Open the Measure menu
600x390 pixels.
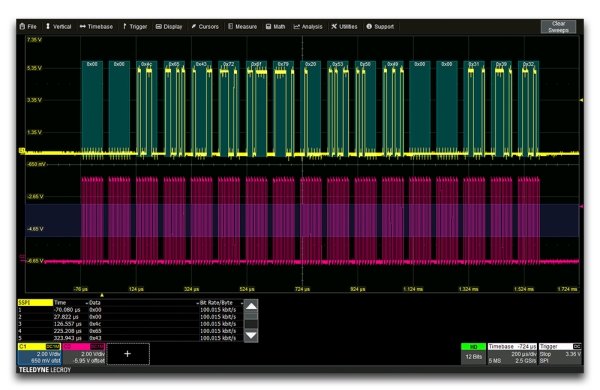click(242, 26)
